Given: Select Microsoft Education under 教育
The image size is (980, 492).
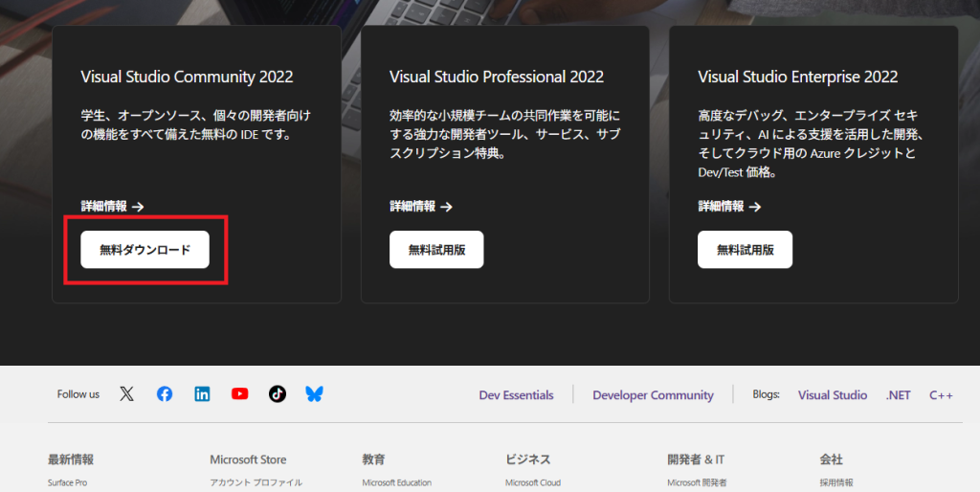Looking at the screenshot, I should click(396, 482).
